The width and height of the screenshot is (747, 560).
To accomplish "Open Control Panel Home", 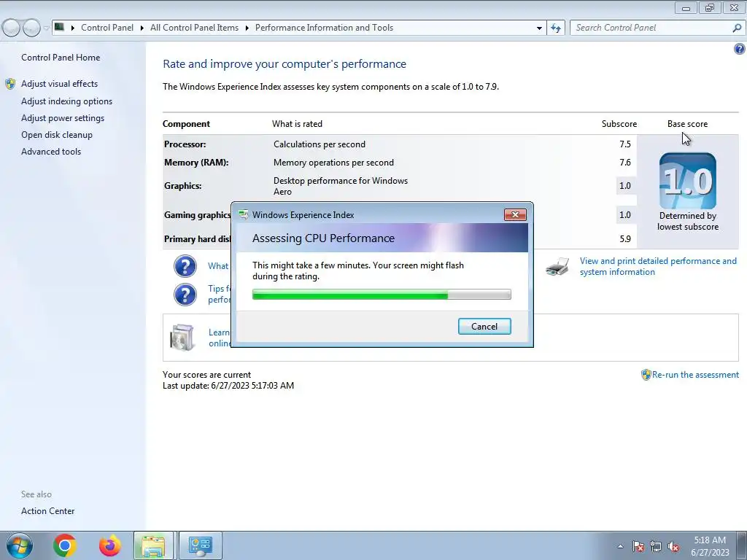I will click(61, 58).
